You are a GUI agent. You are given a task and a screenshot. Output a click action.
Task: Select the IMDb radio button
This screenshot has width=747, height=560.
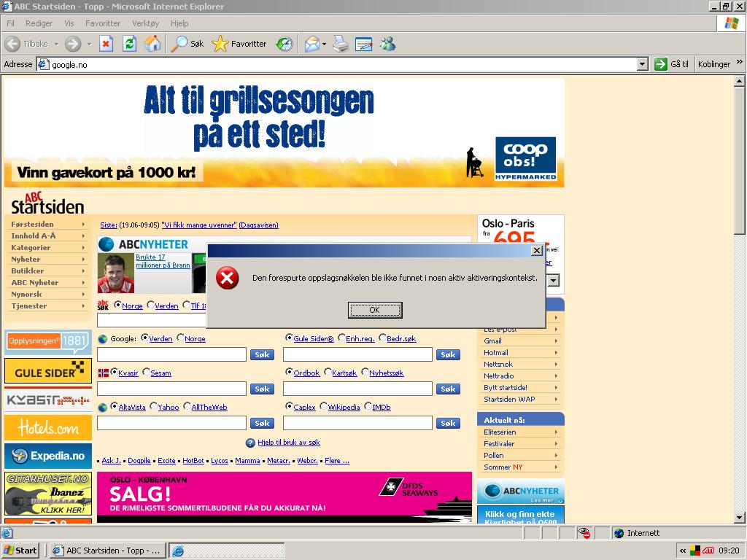point(368,406)
